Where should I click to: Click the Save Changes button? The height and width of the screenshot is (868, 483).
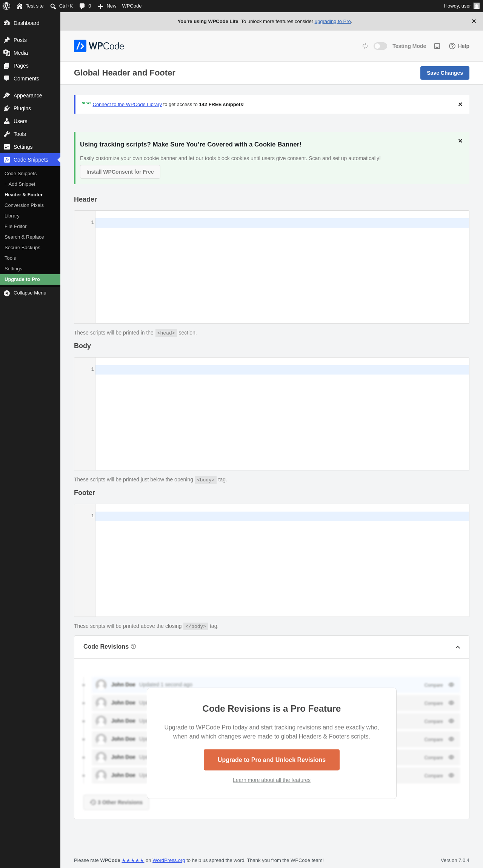(x=445, y=73)
